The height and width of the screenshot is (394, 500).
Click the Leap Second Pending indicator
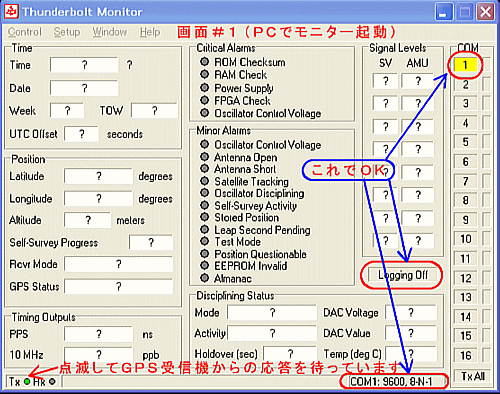click(x=204, y=229)
